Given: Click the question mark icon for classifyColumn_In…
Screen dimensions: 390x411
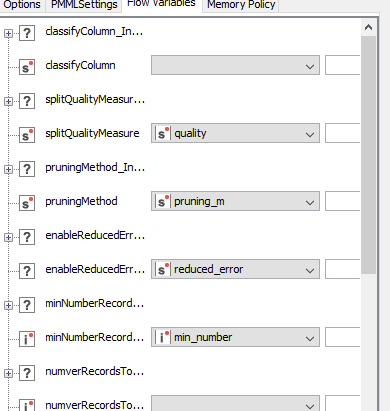Looking at the screenshot, I should pos(27,33).
